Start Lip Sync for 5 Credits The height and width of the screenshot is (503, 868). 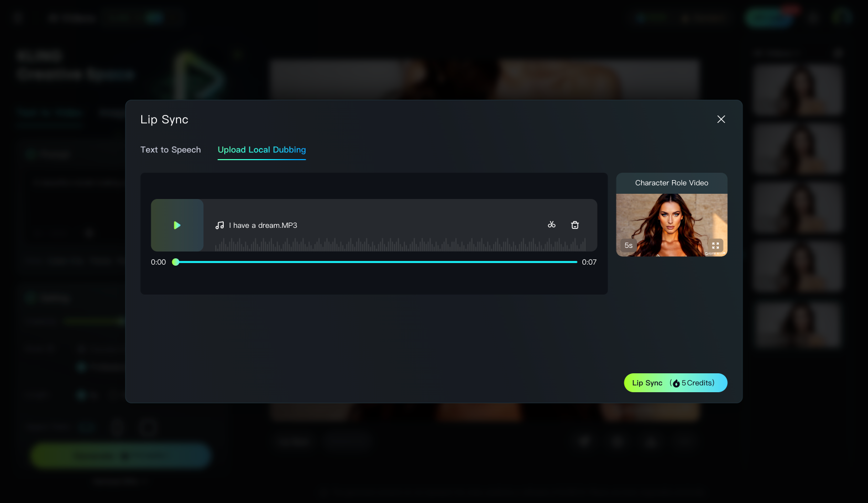point(675,383)
